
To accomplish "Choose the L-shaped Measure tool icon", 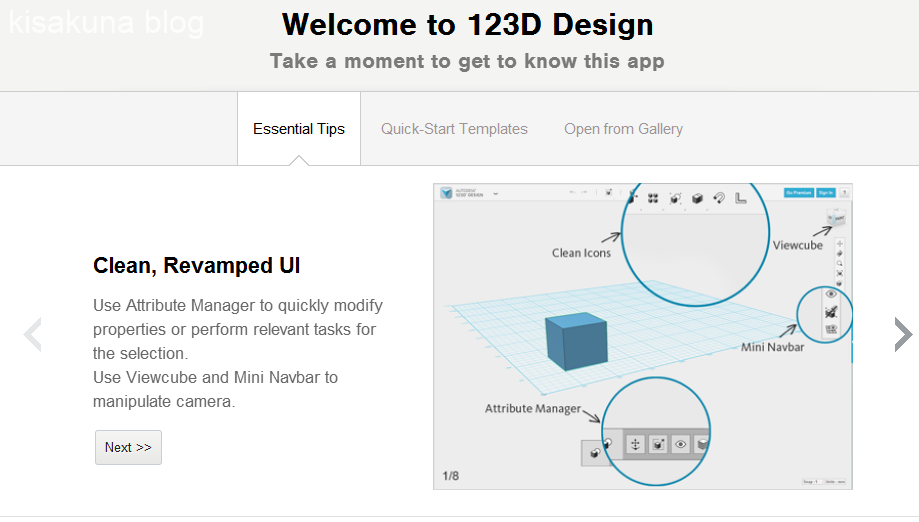I will (x=741, y=198).
